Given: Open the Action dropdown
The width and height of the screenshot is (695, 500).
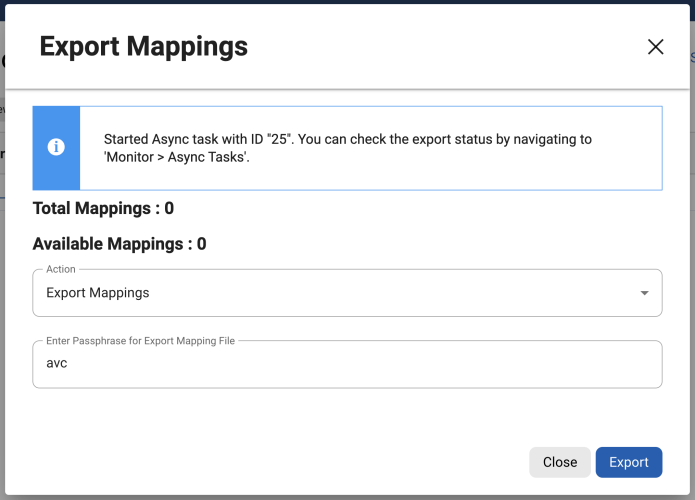Looking at the screenshot, I should (x=347, y=293).
